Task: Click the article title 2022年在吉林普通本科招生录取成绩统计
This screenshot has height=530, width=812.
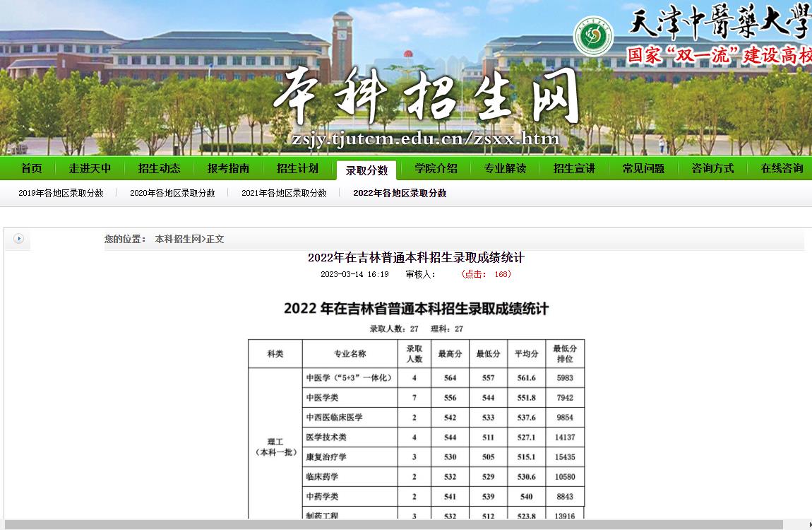Action: 417,257
